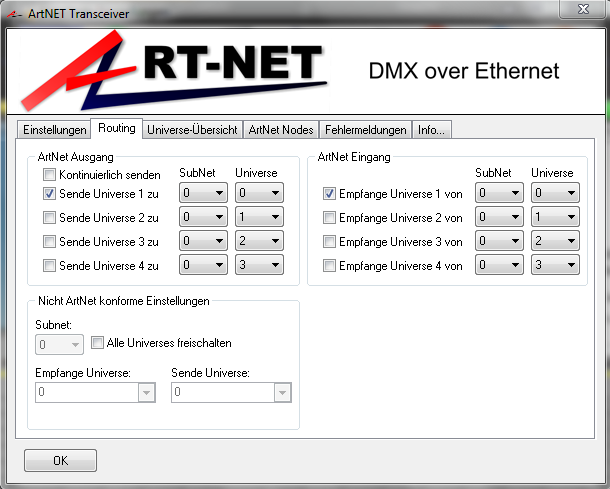Close the ArtNET Transceiver window
610x489 pixels.
coord(583,9)
